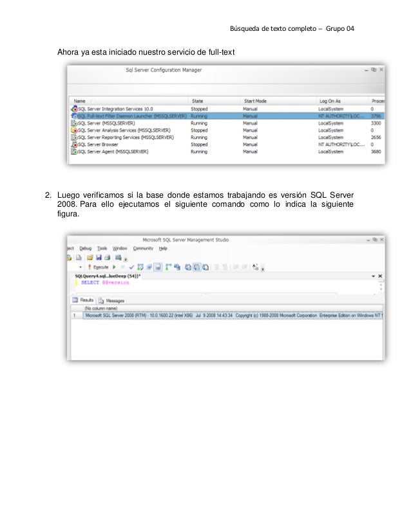Select result row number 1
Screen dimensions: 411x532
pos(77,316)
